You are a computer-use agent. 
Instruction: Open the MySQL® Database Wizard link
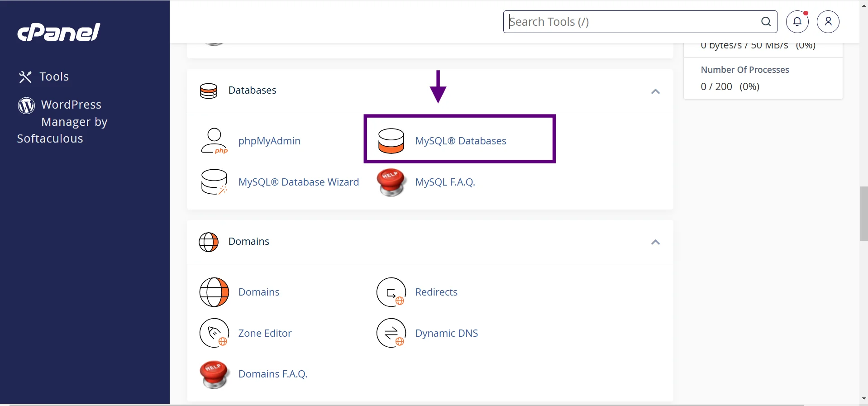tap(299, 182)
